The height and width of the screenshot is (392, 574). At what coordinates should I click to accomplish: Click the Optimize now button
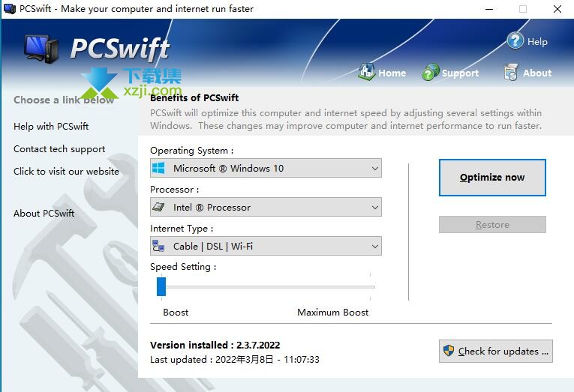pyautogui.click(x=492, y=178)
